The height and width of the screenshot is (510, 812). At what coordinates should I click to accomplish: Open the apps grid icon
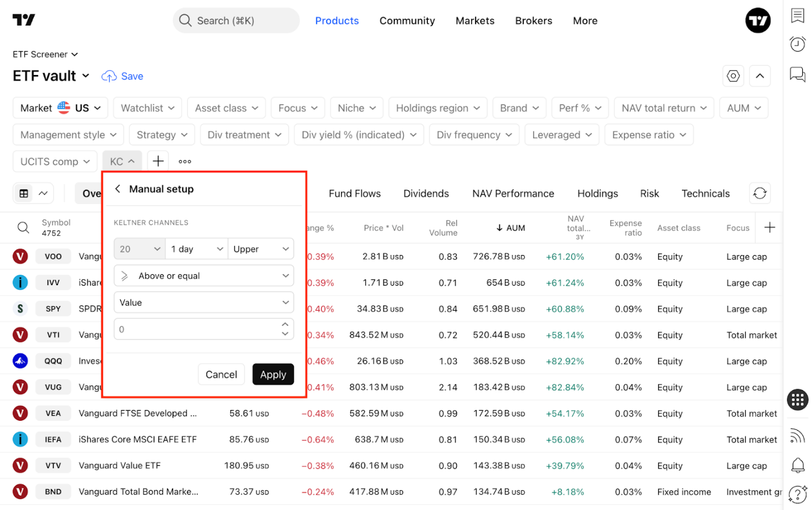pyautogui.click(x=797, y=400)
